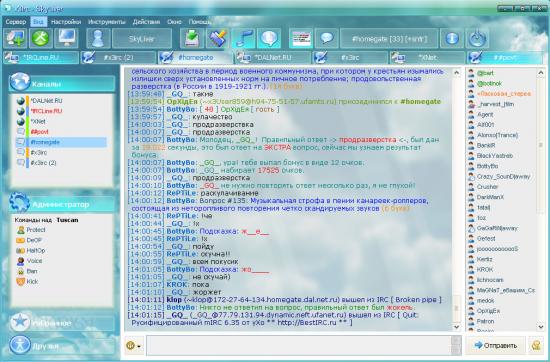The width and height of the screenshot is (550, 362).
Task: Click the blue monitor toolbar icon
Action: (67, 38)
